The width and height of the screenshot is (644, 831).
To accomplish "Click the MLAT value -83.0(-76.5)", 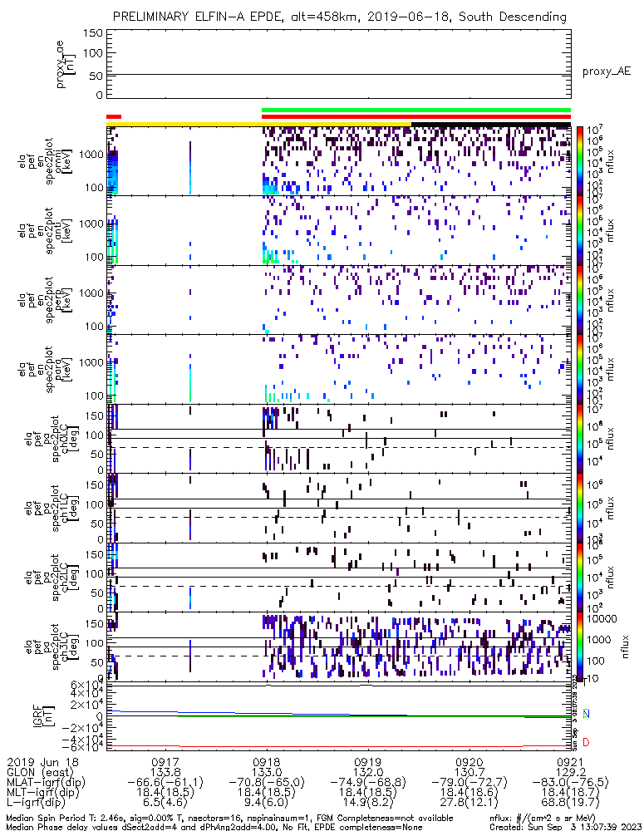I will pos(570,783).
